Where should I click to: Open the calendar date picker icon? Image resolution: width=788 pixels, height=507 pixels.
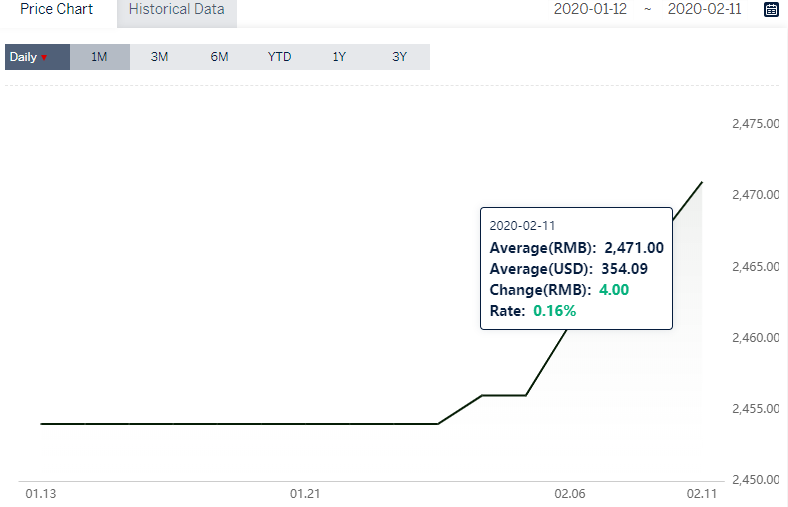pos(771,9)
